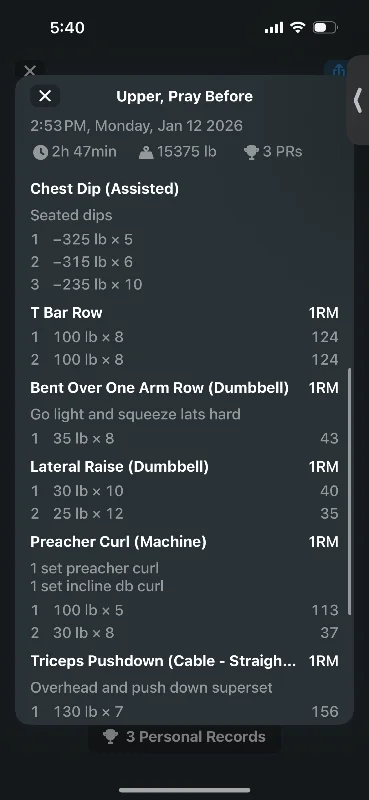Tap the clock duration icon
The image size is (369, 800).
click(40, 152)
